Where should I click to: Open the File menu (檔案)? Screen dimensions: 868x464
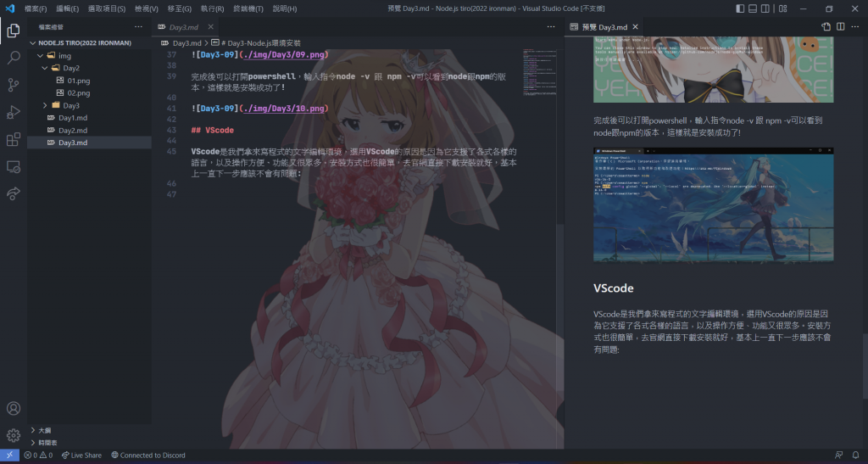[x=36, y=8]
